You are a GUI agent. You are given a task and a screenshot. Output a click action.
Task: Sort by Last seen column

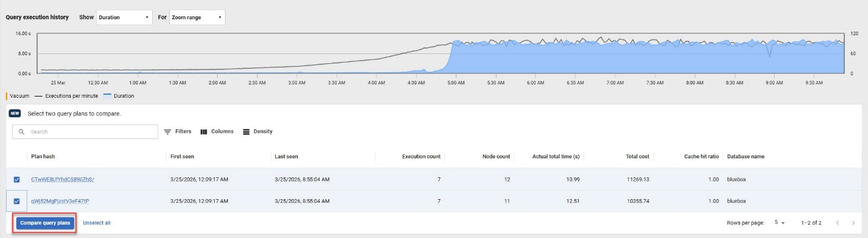[x=286, y=157]
